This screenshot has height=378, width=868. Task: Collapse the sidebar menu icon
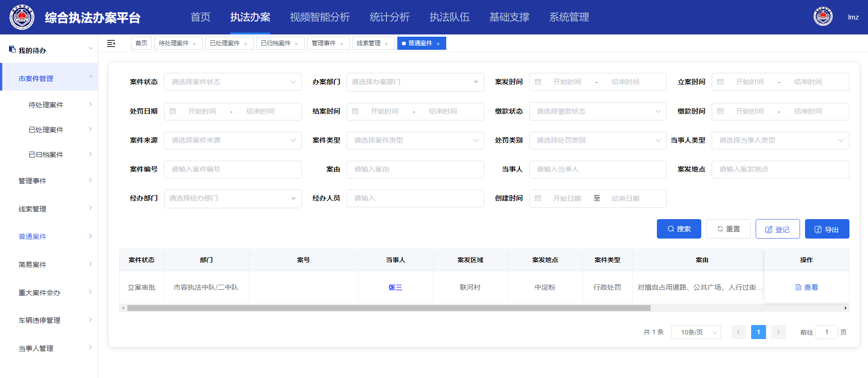point(111,43)
